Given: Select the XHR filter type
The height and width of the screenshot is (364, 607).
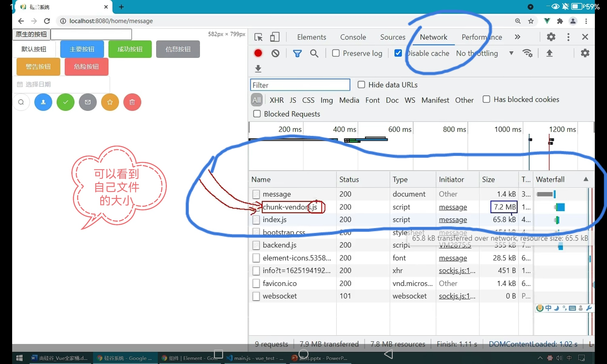Looking at the screenshot, I should pyautogui.click(x=276, y=100).
